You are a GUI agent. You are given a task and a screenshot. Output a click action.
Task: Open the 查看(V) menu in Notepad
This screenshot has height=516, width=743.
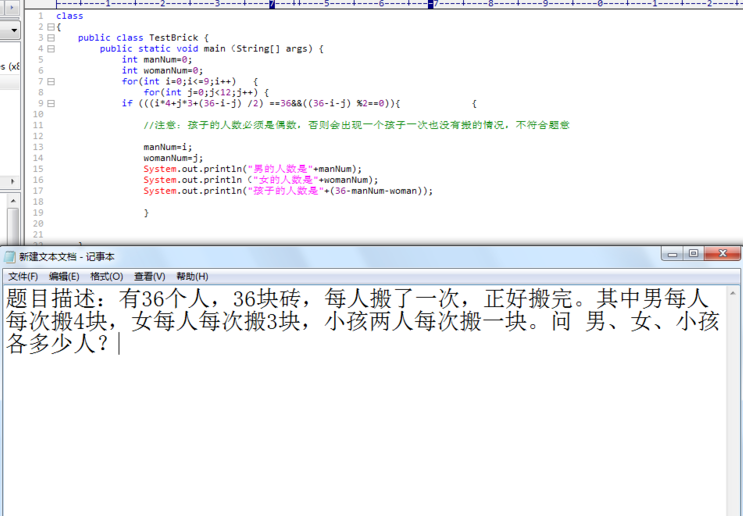[x=149, y=276]
